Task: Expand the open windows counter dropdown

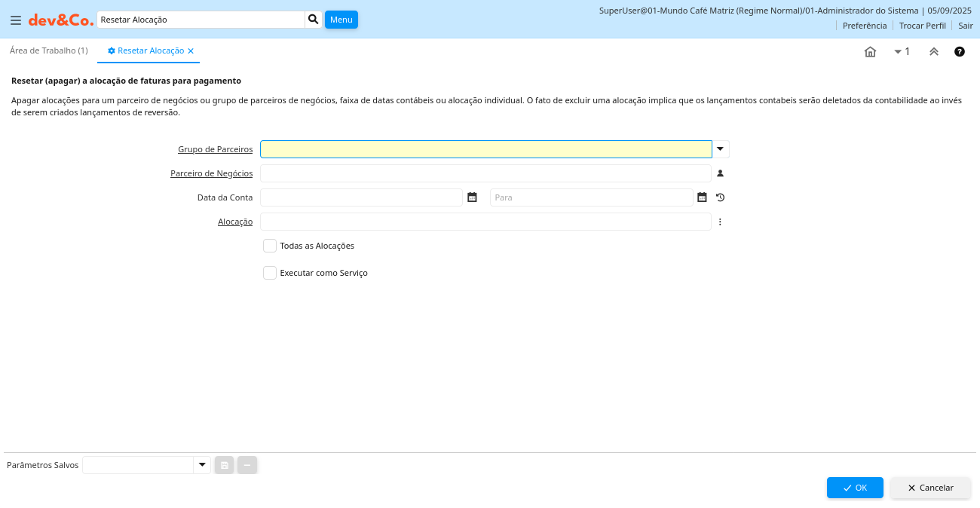Action: pyautogui.click(x=902, y=52)
